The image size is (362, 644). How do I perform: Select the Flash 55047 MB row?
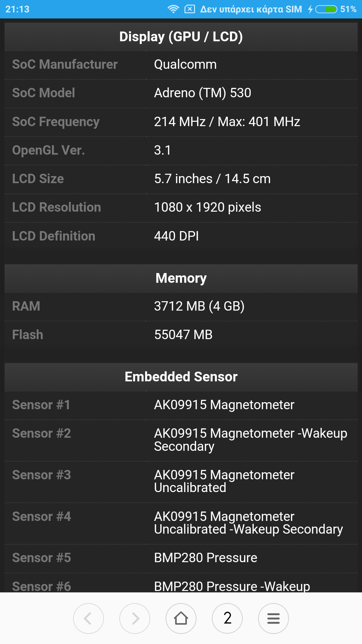pyautogui.click(x=181, y=335)
